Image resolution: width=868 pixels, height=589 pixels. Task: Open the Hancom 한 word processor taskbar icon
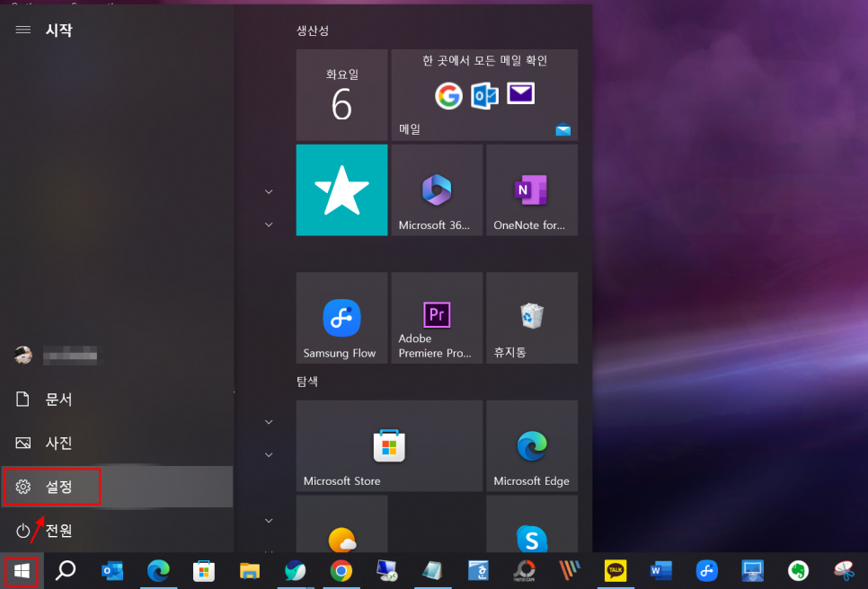click(x=478, y=570)
